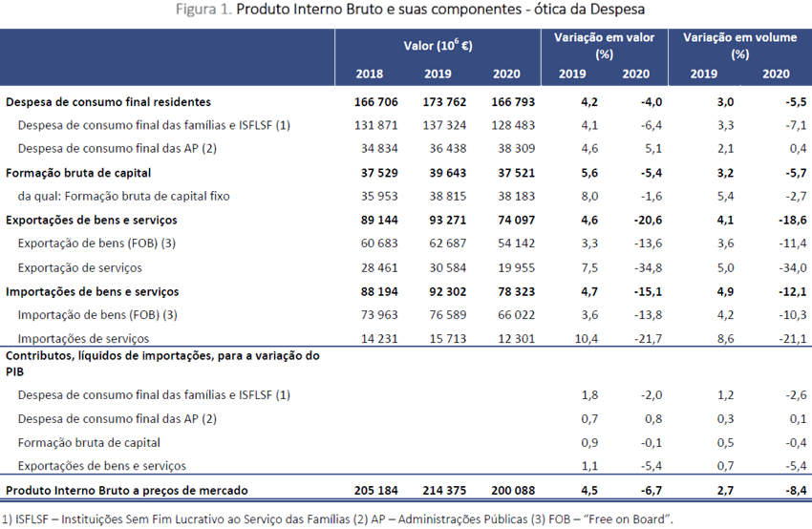Click the value 92 302
The height and width of the screenshot is (529, 812).
click(x=447, y=292)
